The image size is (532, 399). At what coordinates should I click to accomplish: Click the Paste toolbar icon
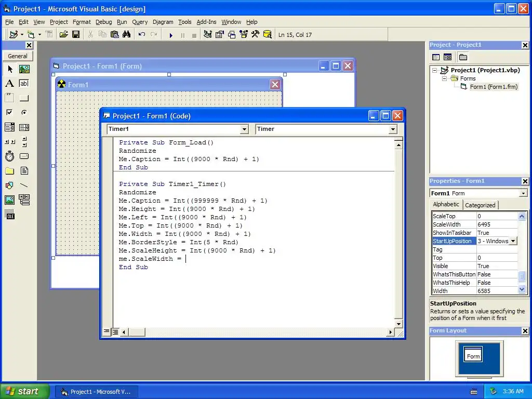[115, 35]
